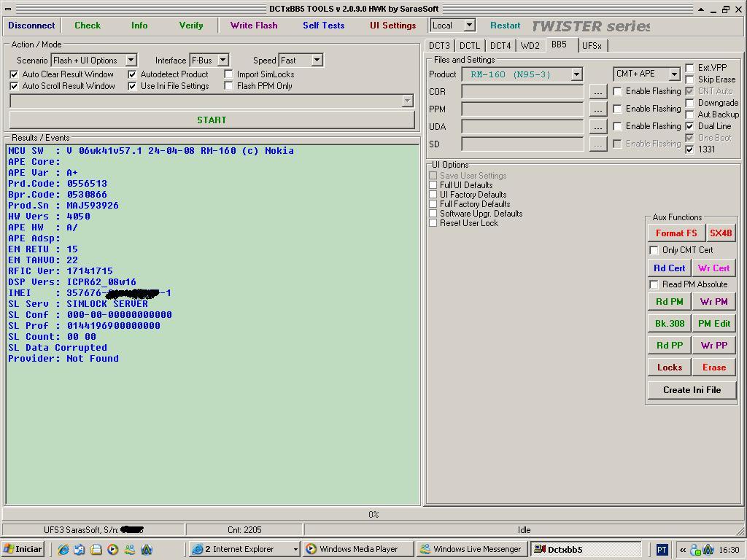Click the PM Edit button
Image resolution: width=747 pixels, height=560 pixels.
(714, 324)
